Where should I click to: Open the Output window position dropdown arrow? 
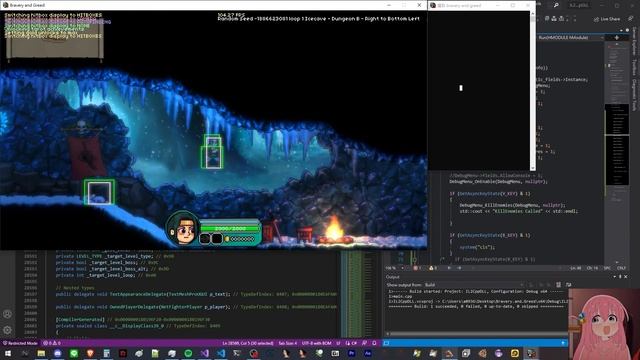[615, 277]
